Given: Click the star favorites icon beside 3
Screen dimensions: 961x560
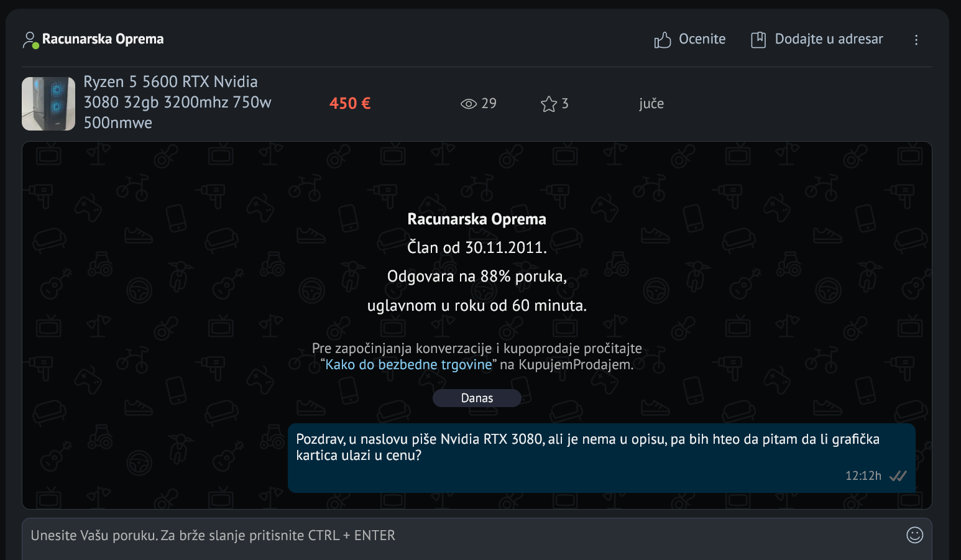Looking at the screenshot, I should click(x=548, y=104).
